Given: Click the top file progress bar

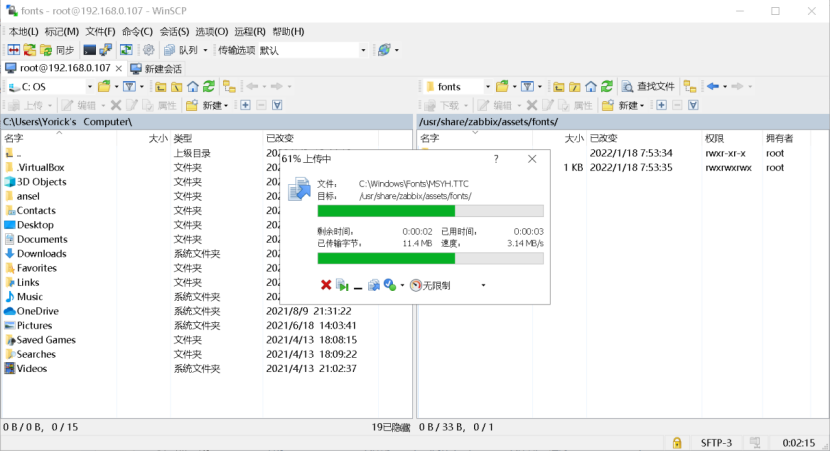Looking at the screenshot, I should [430, 211].
